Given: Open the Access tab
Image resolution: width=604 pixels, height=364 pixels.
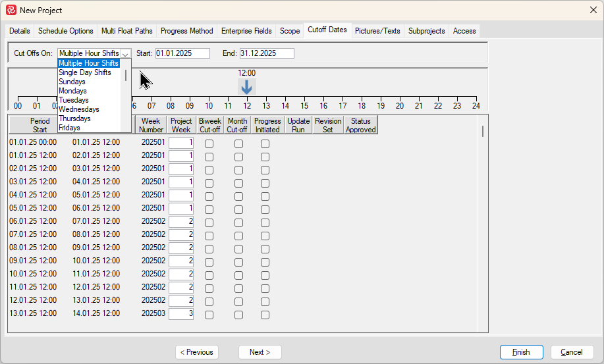Looking at the screenshot, I should pyautogui.click(x=464, y=31).
